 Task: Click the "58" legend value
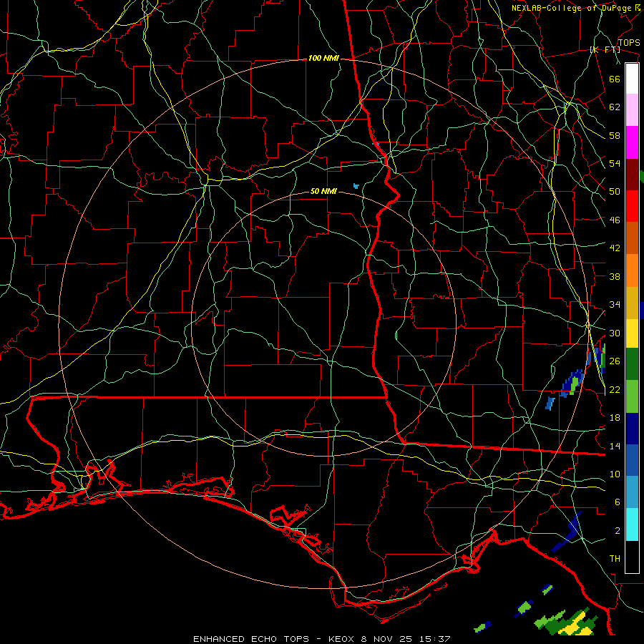tap(615, 135)
